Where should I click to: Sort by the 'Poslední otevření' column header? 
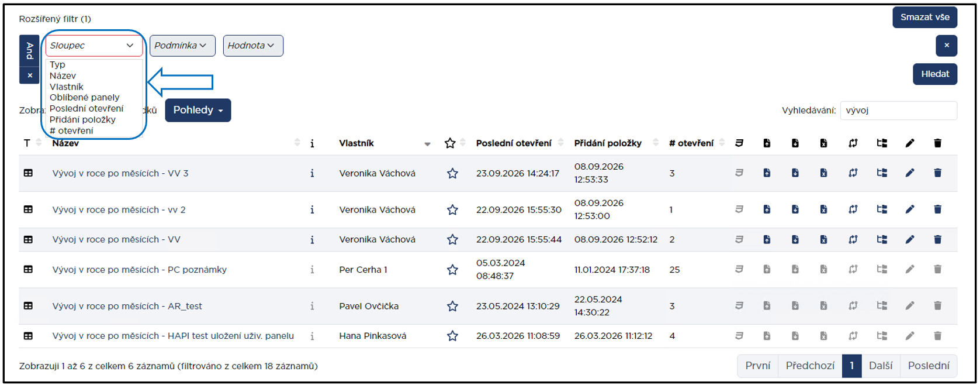coord(514,143)
